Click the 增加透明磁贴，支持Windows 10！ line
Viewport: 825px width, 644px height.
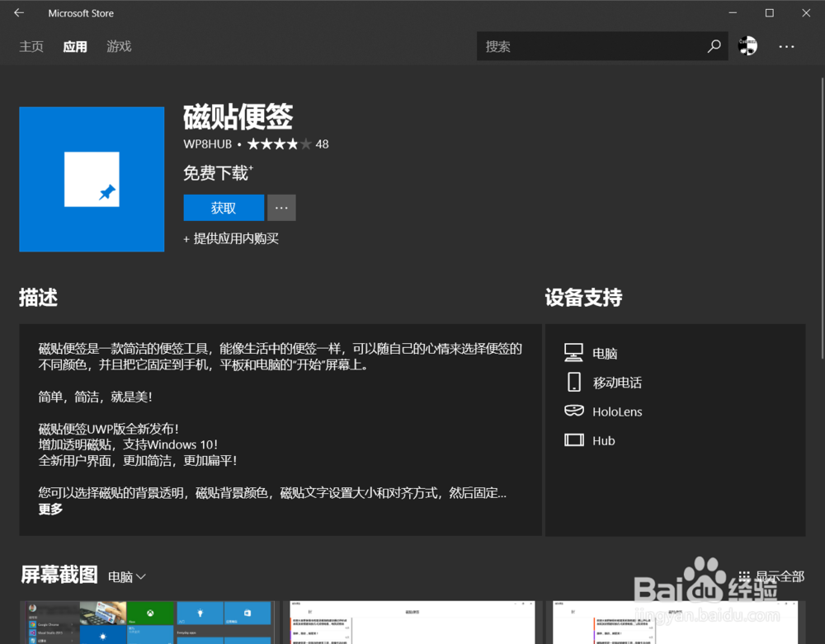click(128, 444)
